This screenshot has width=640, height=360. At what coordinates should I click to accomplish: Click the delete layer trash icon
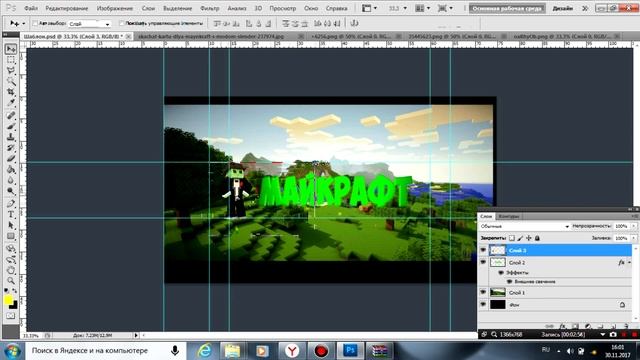click(x=626, y=326)
